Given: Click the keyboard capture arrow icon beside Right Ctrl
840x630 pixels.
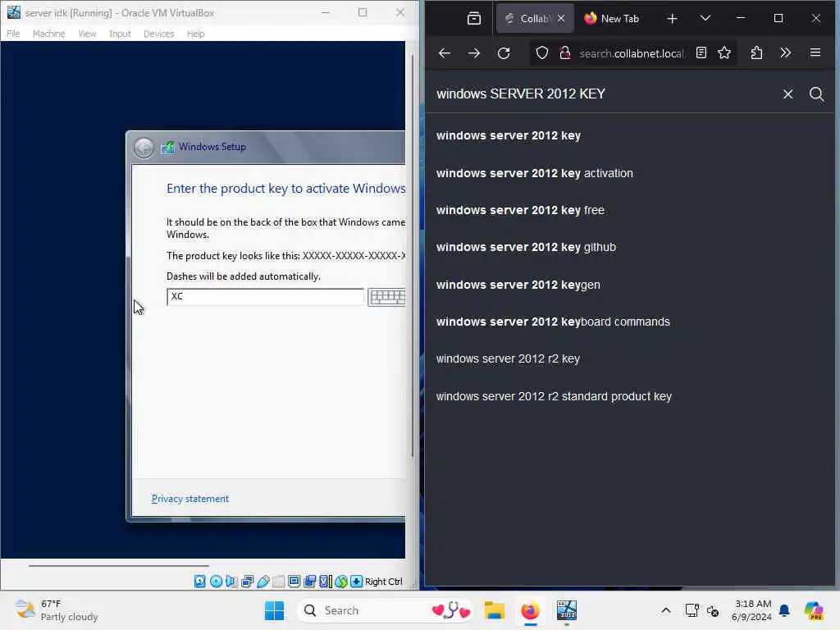Looking at the screenshot, I should (x=357, y=582).
